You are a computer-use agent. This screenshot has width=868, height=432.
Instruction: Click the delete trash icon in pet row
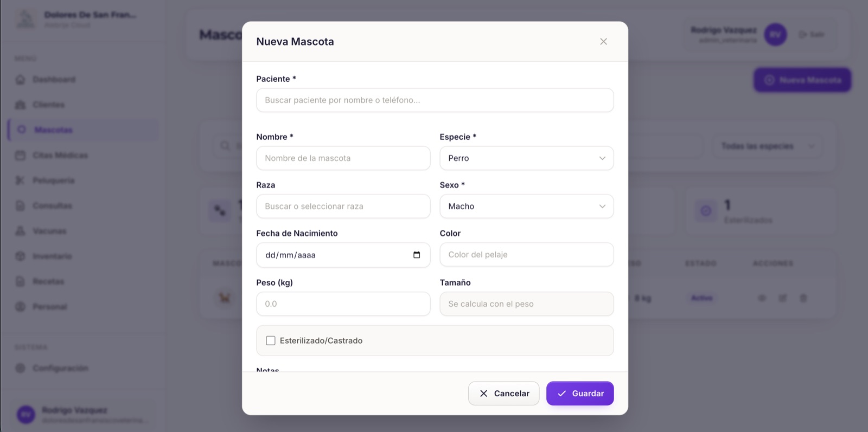click(x=803, y=298)
